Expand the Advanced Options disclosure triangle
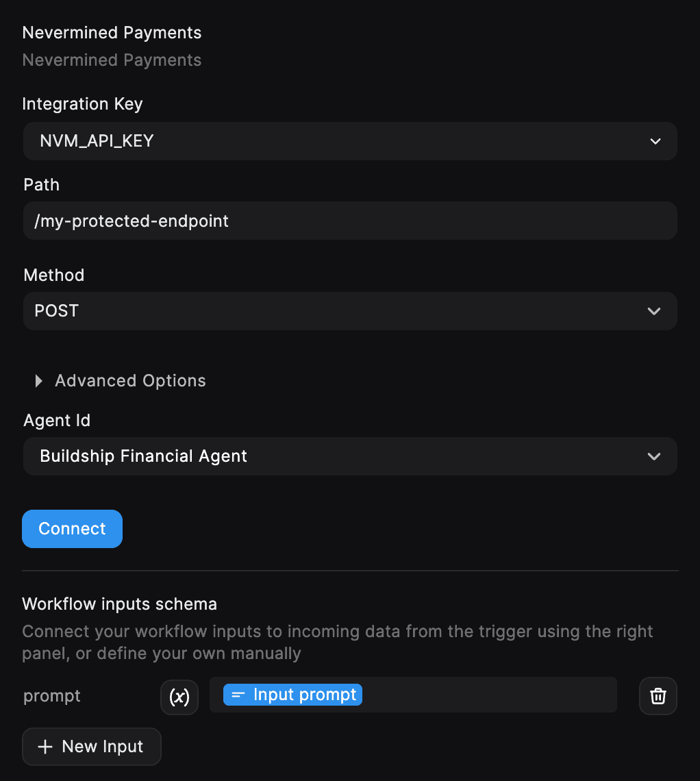The image size is (700, 781). pos(39,381)
